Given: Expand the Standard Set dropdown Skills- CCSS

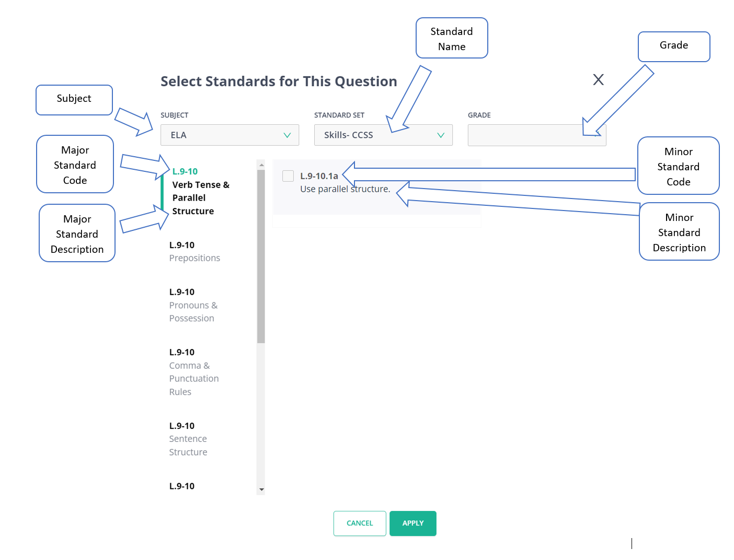Looking at the screenshot, I should point(383,135).
